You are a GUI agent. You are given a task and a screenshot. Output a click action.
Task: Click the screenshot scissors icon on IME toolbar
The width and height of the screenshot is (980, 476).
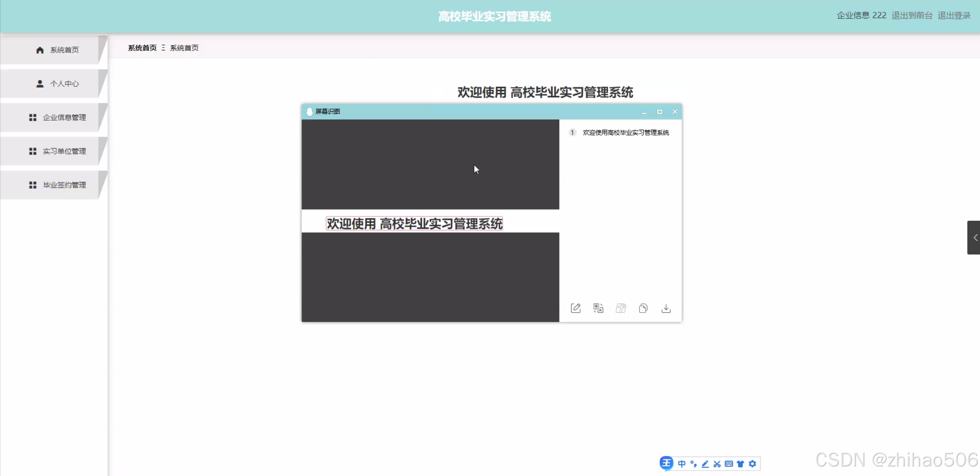click(717, 463)
